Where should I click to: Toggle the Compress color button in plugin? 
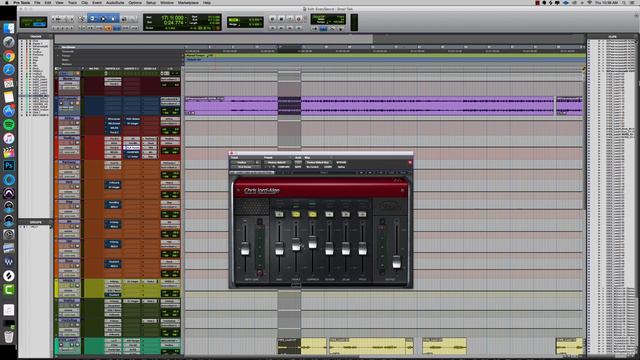pyautogui.click(x=312, y=214)
